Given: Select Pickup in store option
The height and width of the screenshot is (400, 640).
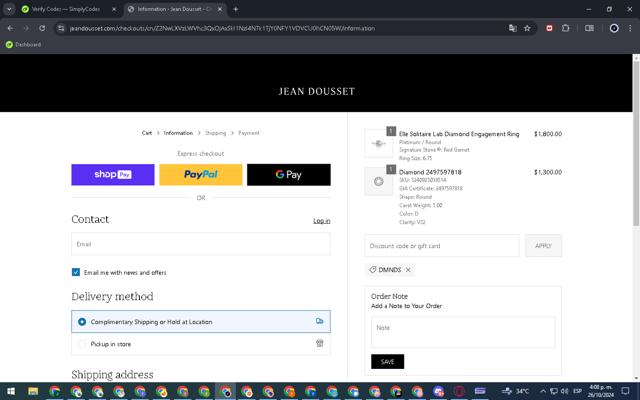Looking at the screenshot, I should (201, 344).
